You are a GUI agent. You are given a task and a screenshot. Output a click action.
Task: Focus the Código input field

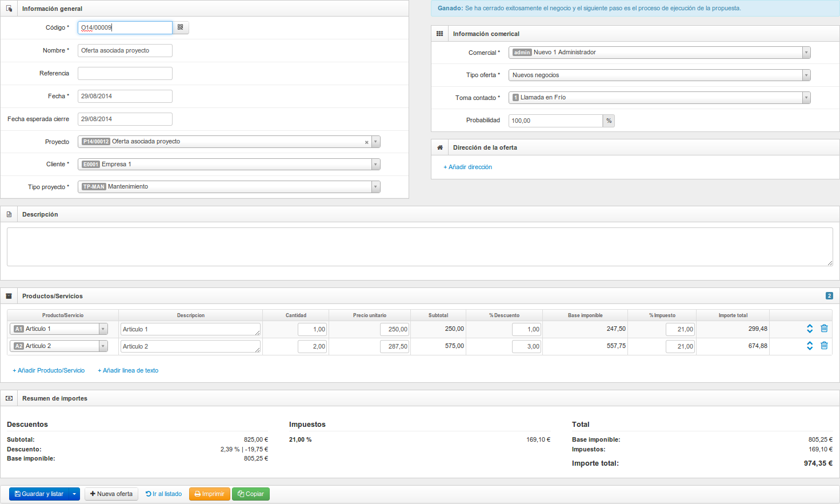pyautogui.click(x=125, y=27)
